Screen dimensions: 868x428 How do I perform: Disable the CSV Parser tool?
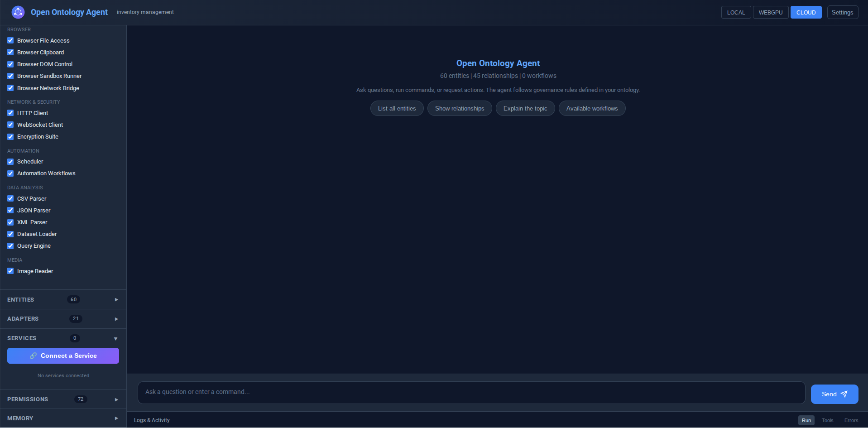pyautogui.click(x=10, y=198)
